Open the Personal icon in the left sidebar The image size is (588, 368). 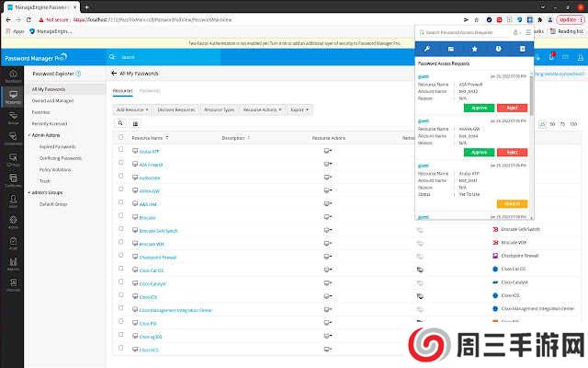13,284
